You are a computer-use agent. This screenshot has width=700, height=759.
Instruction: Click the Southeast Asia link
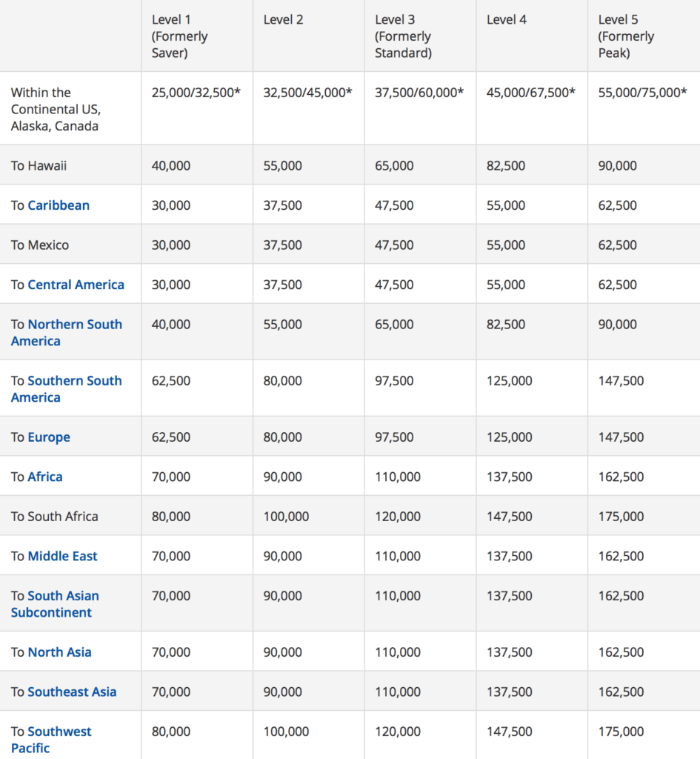point(72,692)
